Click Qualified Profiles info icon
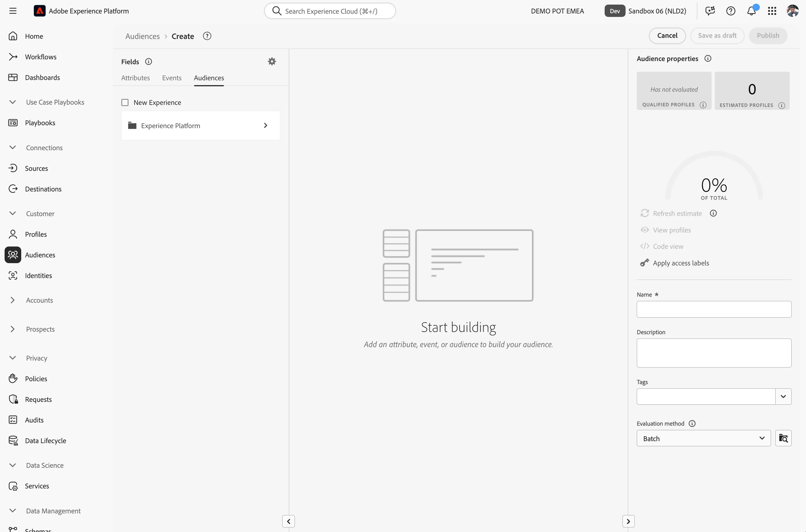The height and width of the screenshot is (532, 806). (x=703, y=105)
